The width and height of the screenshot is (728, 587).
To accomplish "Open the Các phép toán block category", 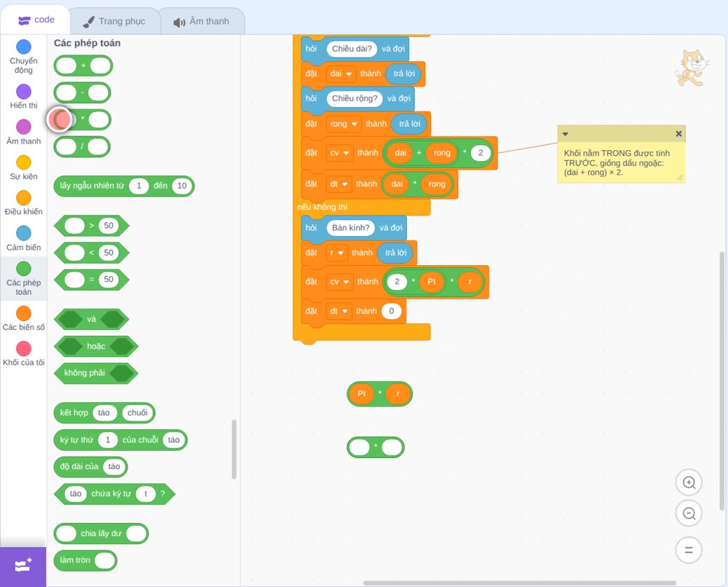I will [23, 279].
